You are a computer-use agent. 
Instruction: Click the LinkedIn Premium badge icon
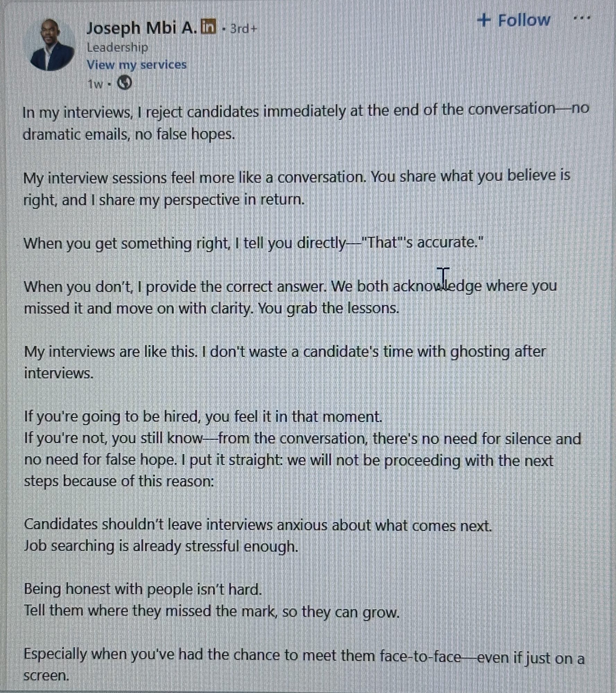tap(209, 27)
